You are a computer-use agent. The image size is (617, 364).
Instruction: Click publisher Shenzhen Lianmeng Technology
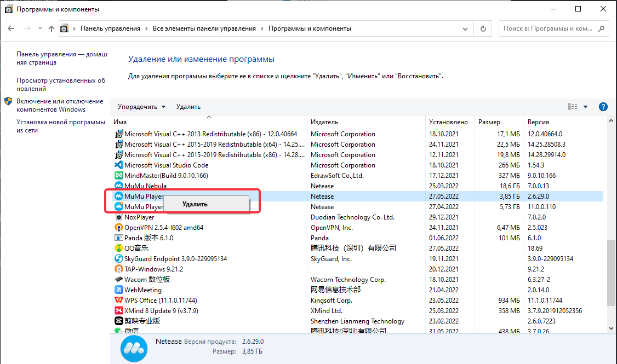(357, 321)
